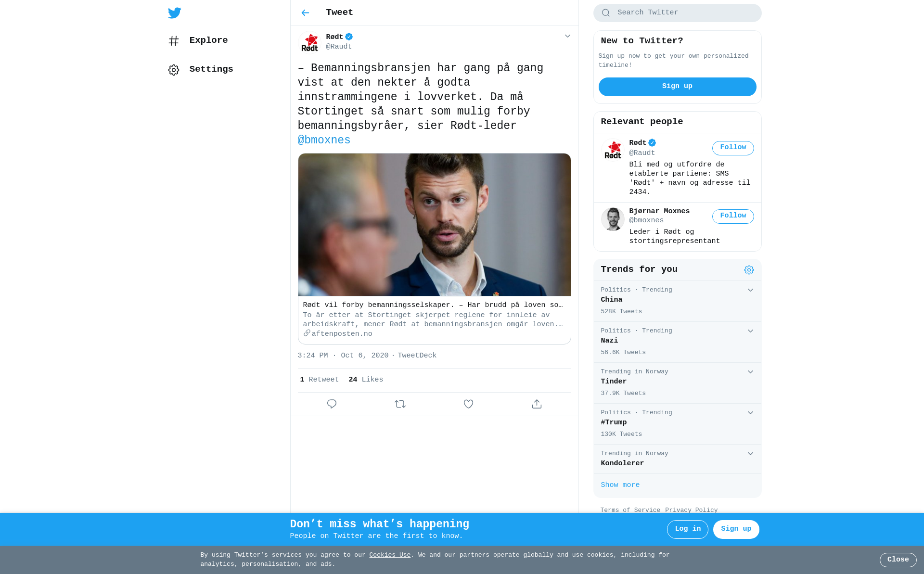Share the tweet via share icon
This screenshot has width=924, height=574.
(x=537, y=404)
